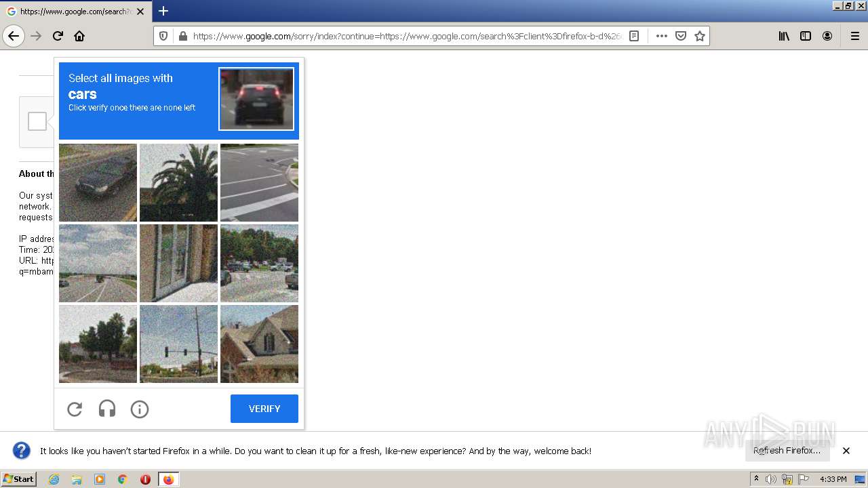Open a new tab with plus button
Viewport: 868px width, 488px height.
[x=163, y=11]
